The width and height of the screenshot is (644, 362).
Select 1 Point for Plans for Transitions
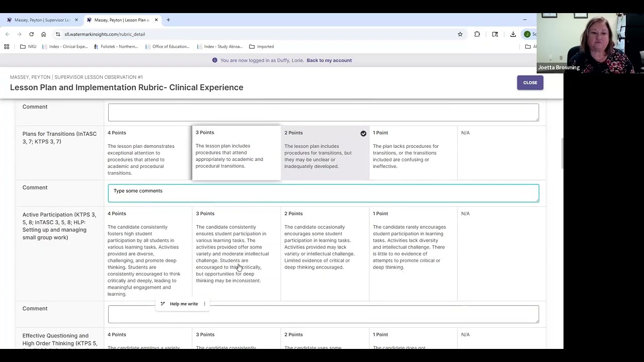coord(414,153)
